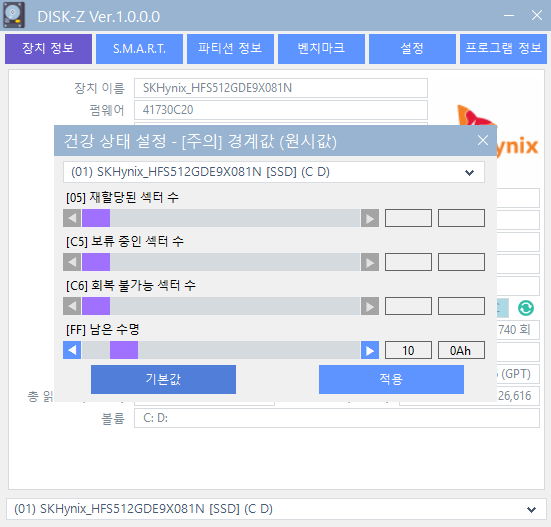Close the DISK-Z main window
Screen dimensions: 551x527
(537, 15)
